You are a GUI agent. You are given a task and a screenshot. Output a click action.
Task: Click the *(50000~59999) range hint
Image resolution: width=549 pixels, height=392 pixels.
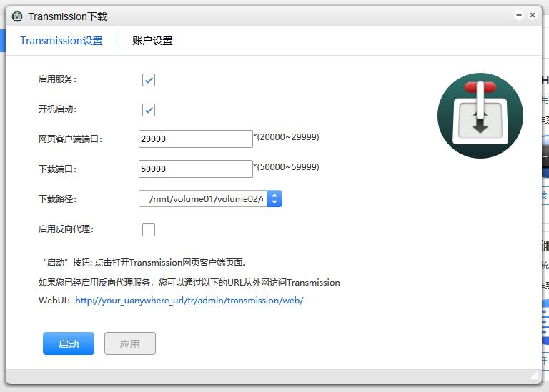pos(287,167)
